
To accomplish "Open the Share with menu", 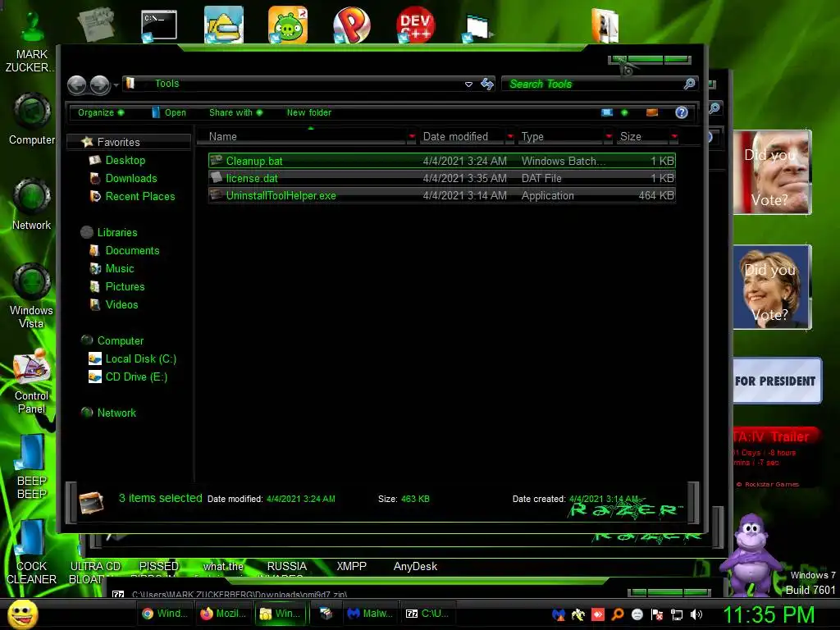I will 235,112.
